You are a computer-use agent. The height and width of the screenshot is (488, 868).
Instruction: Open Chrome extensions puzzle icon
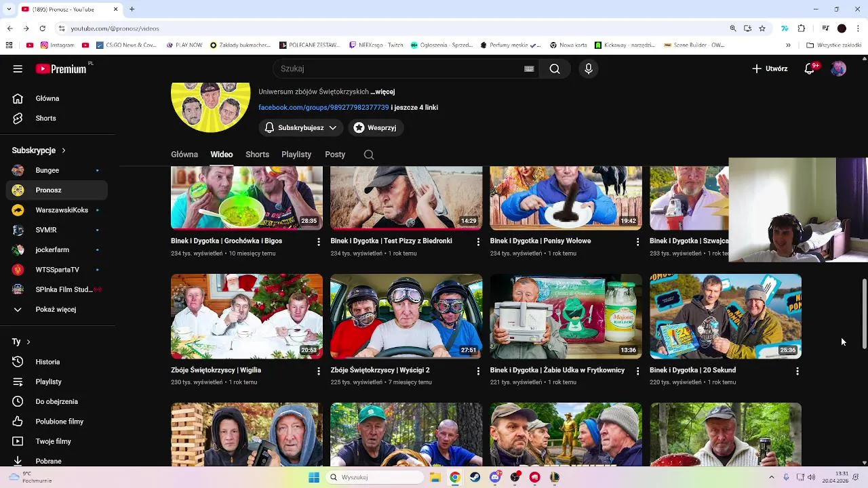click(802, 28)
